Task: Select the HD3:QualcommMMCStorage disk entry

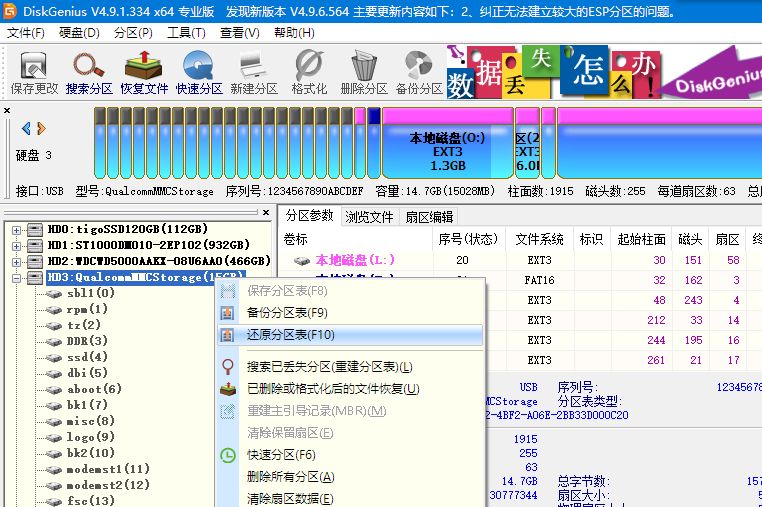Action: pos(145,278)
